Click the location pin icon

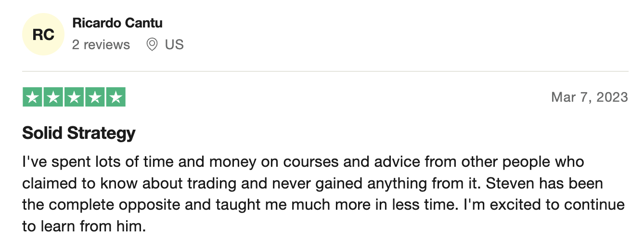coord(152,45)
